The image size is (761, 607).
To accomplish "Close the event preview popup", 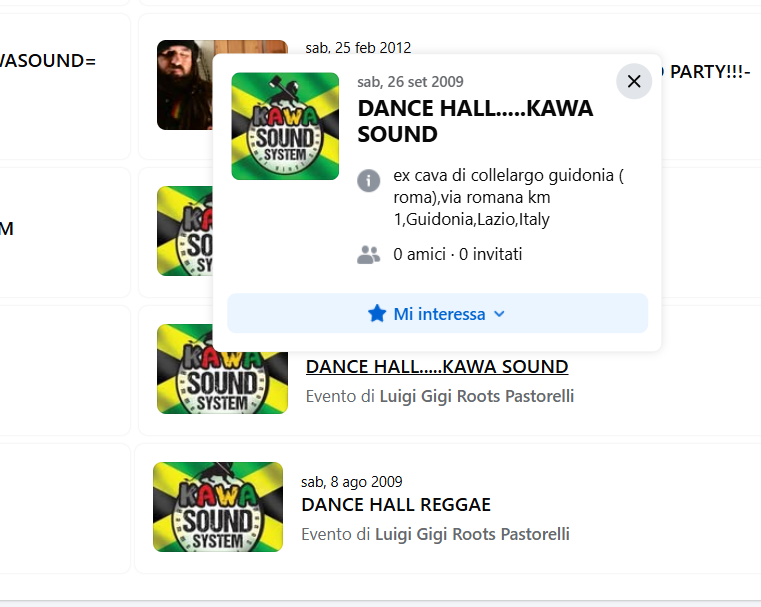I will (634, 82).
